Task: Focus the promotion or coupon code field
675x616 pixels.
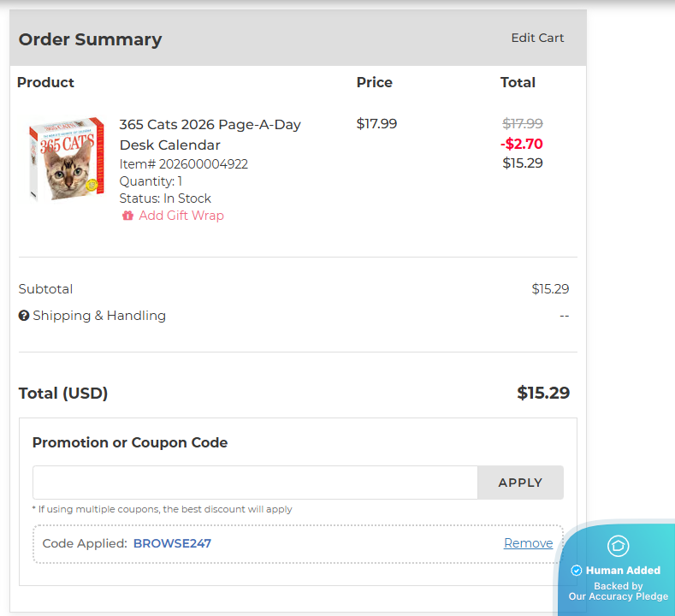Action: coord(255,483)
